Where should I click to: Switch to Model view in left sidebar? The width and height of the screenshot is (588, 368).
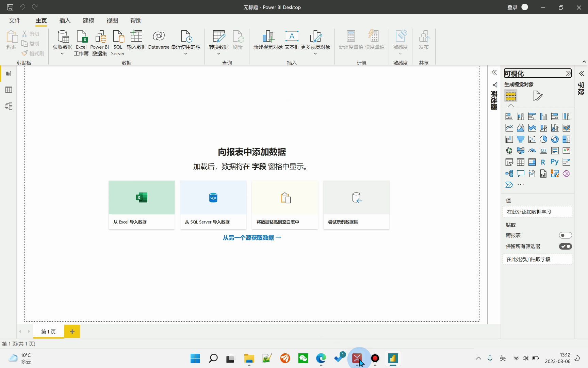tap(9, 106)
